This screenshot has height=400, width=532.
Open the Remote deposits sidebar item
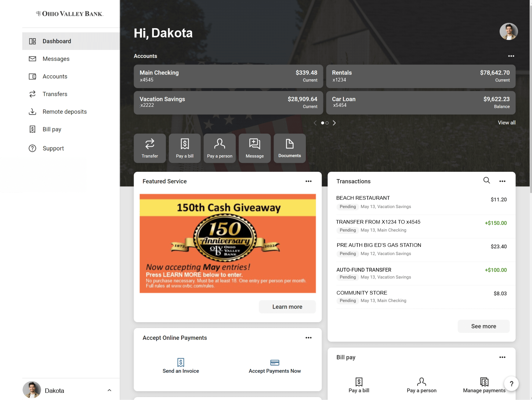point(64,112)
